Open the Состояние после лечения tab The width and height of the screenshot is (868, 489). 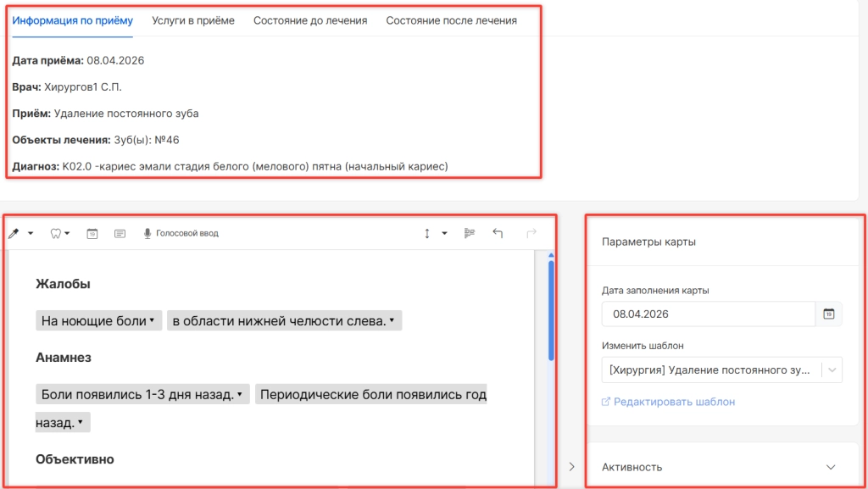[451, 20]
